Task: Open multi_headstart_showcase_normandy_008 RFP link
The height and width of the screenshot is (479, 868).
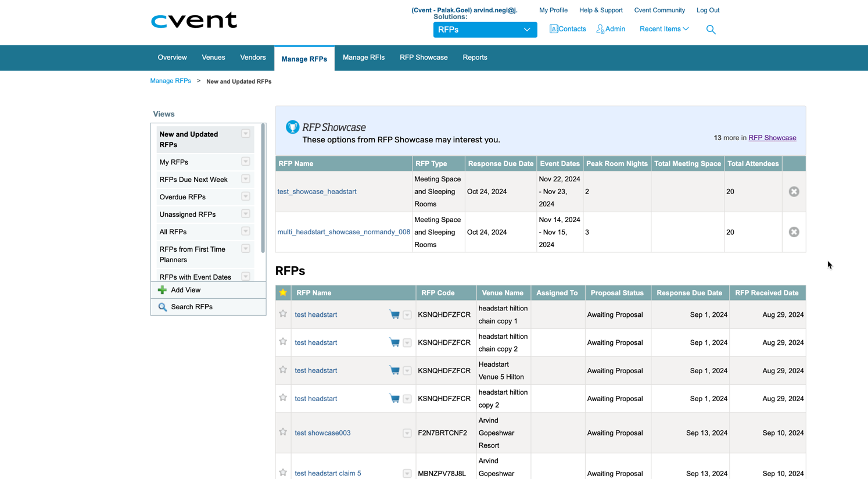Action: pyautogui.click(x=343, y=232)
